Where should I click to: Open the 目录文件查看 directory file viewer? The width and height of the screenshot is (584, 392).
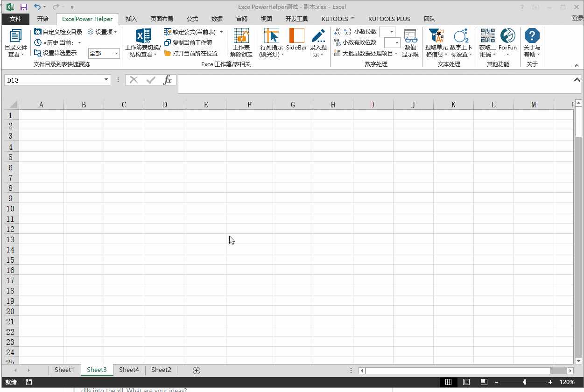15,43
